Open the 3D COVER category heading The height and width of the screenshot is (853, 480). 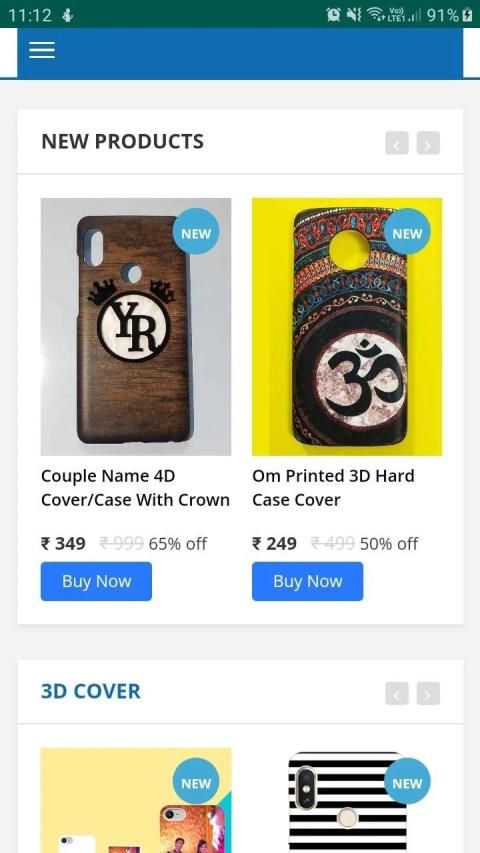[91, 691]
